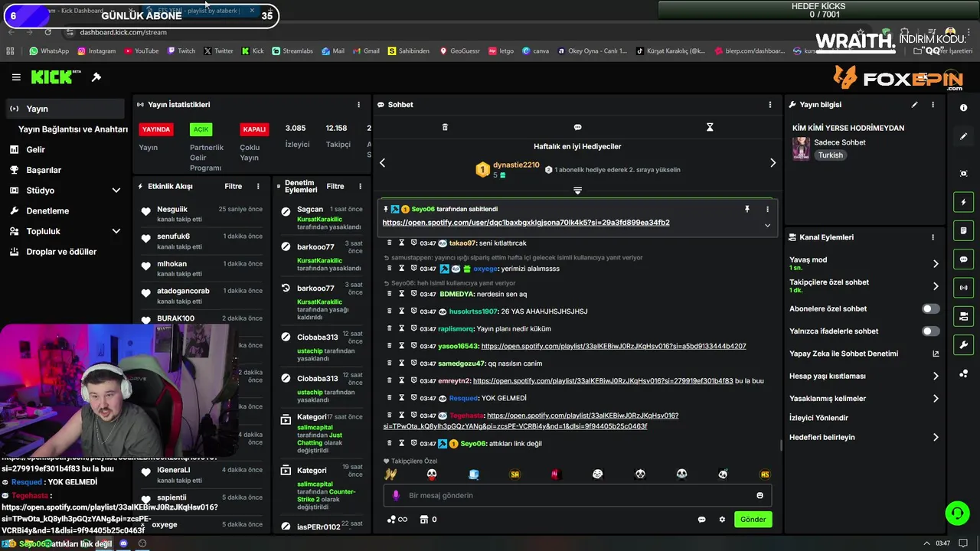Open Hedefleri belirleyin arrow
980x551 pixels.
(x=936, y=438)
